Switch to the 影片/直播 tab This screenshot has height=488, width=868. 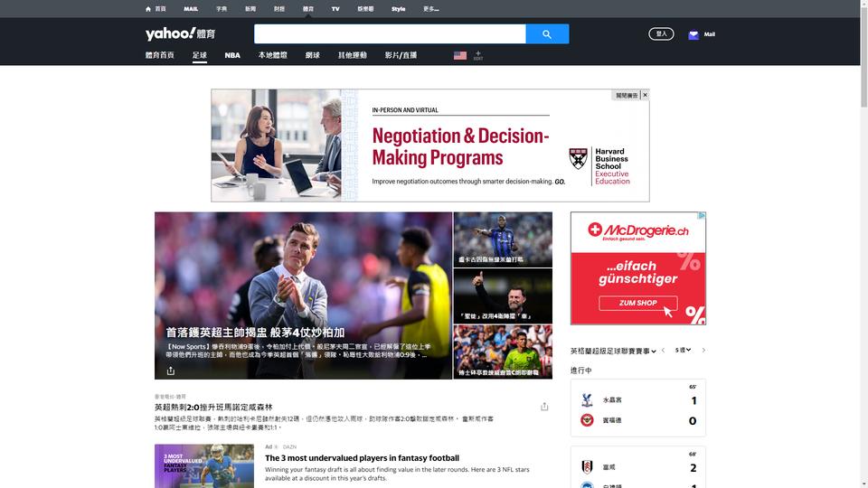(401, 55)
